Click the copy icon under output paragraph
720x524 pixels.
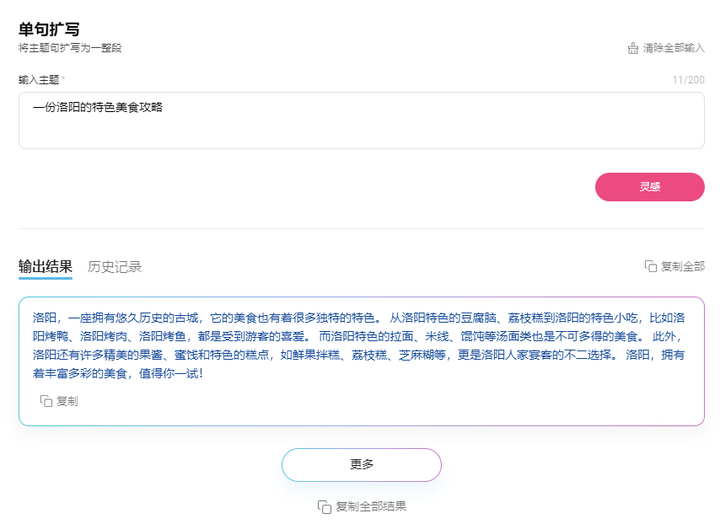pos(46,401)
